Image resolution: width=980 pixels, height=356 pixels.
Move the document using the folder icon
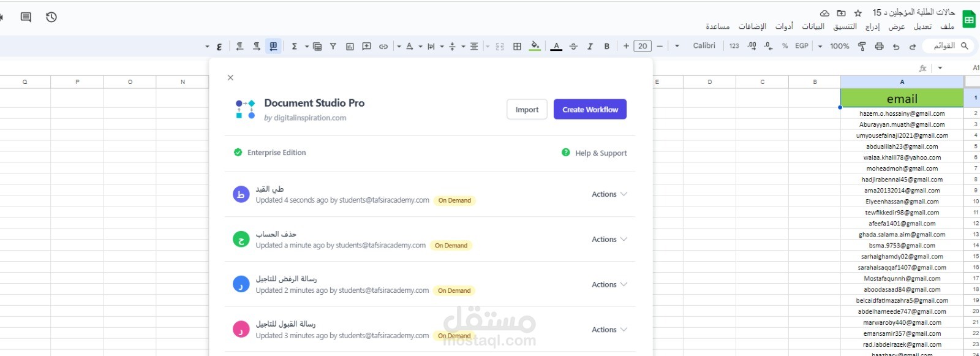click(x=841, y=13)
